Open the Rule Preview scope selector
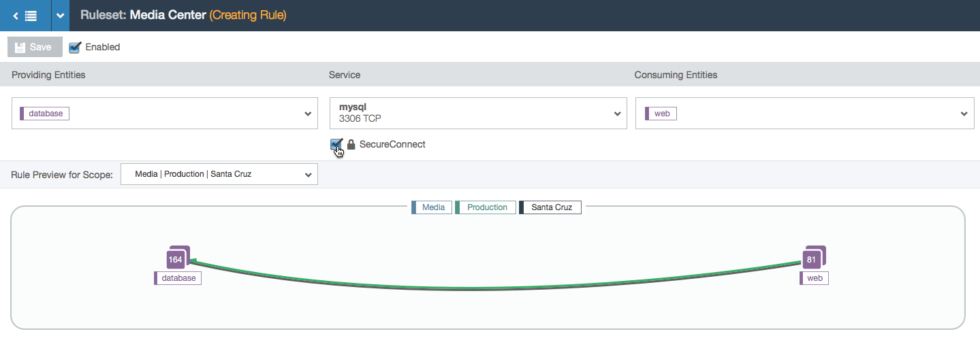The height and width of the screenshot is (355, 980). point(219,174)
